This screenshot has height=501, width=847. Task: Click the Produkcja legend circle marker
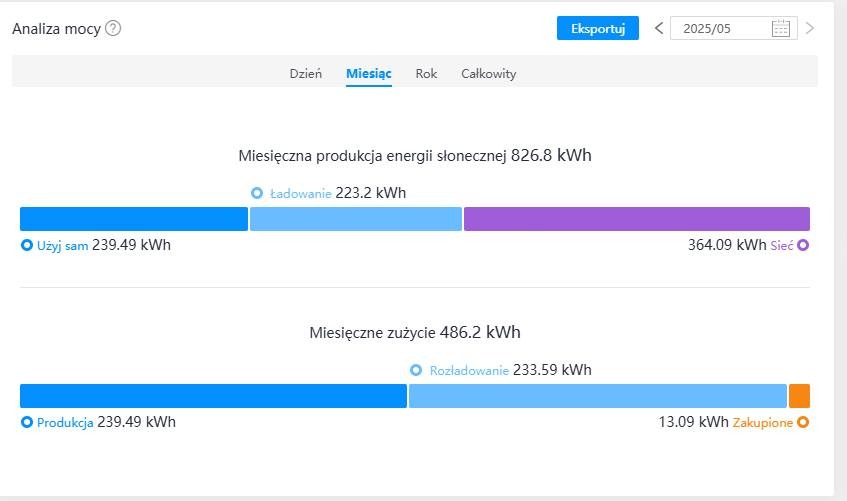pos(26,422)
